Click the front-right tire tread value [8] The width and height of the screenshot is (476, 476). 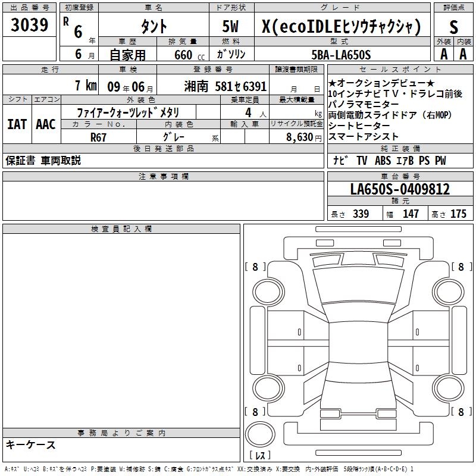[x=462, y=267]
